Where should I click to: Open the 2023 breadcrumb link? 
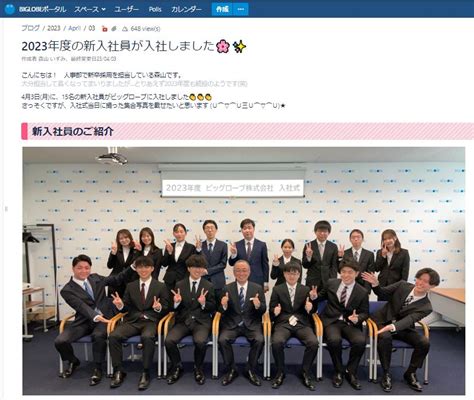[54, 28]
